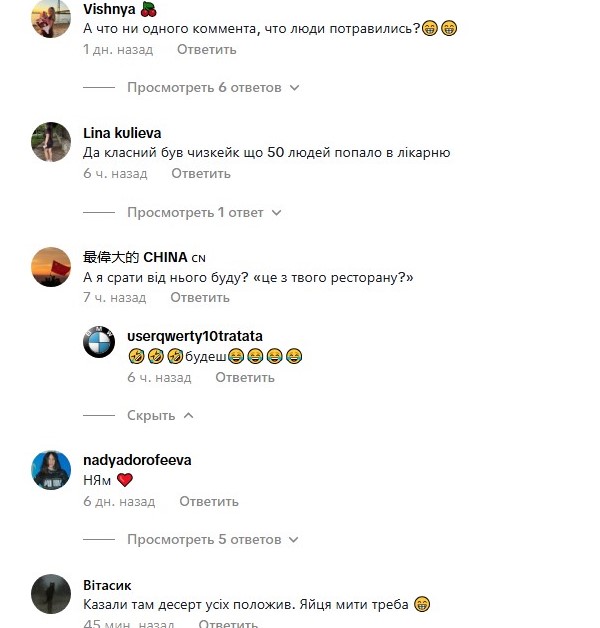Open the Lina kulieva username link

pyautogui.click(x=122, y=133)
